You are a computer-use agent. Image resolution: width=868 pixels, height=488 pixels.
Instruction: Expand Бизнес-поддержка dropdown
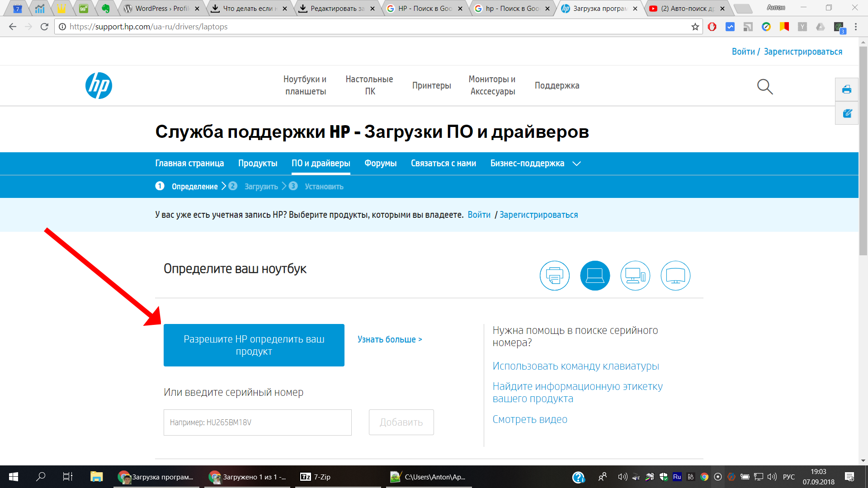pyautogui.click(x=535, y=163)
